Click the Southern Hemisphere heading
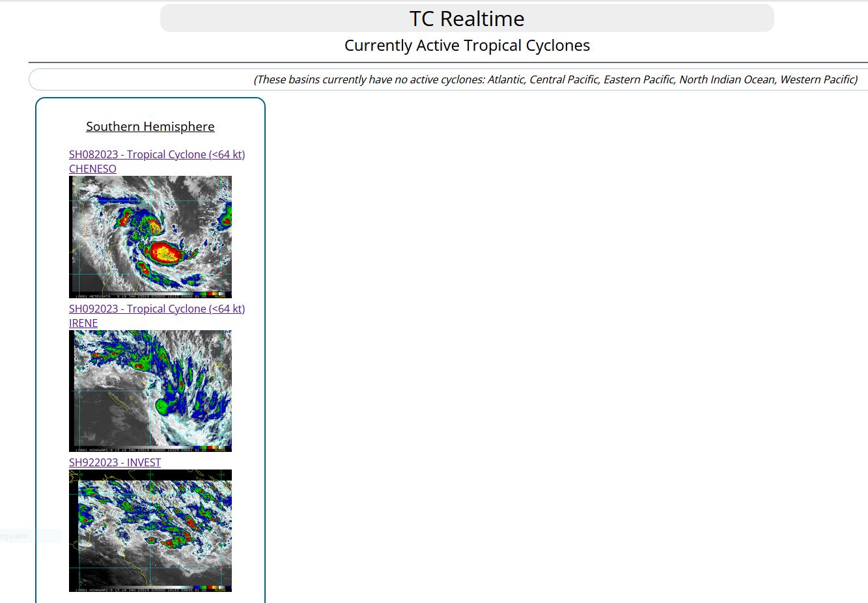The image size is (868, 603). point(150,126)
